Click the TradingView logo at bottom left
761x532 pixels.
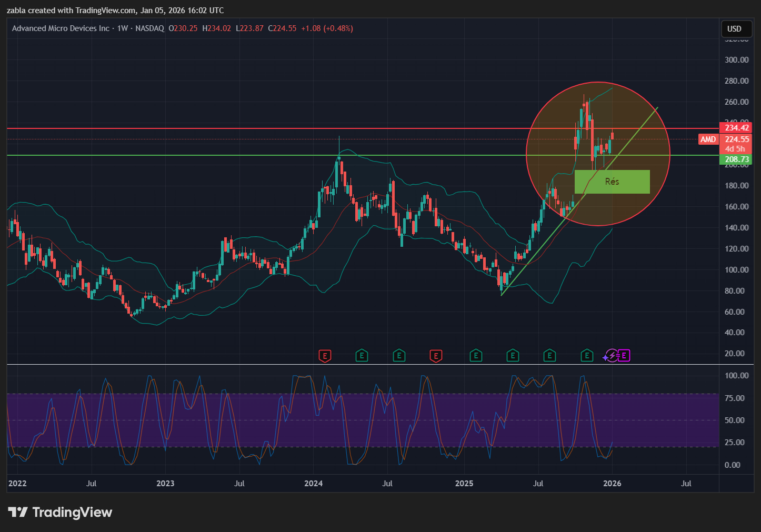click(x=60, y=512)
